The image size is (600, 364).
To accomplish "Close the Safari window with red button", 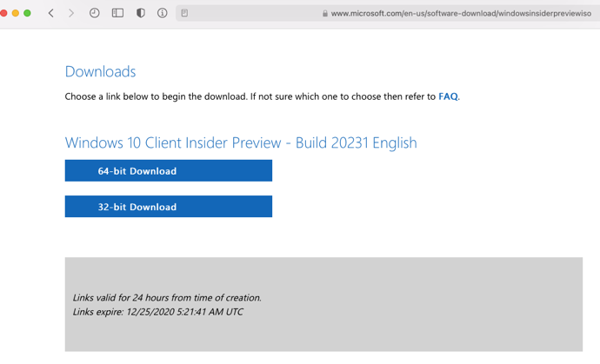I will (x=3, y=13).
